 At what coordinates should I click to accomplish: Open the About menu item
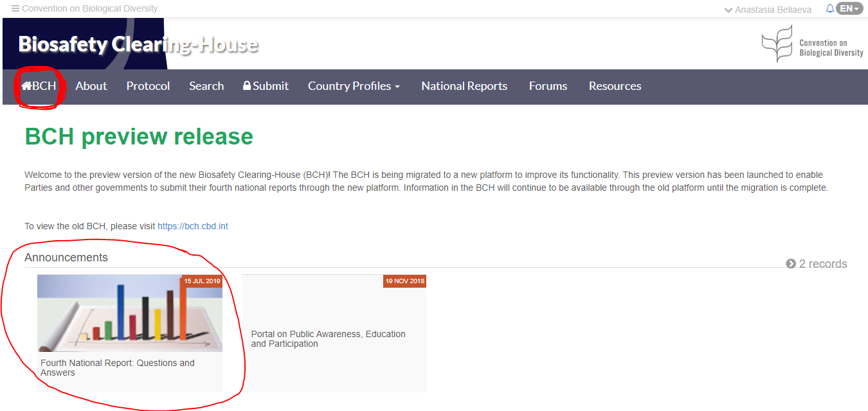click(x=91, y=86)
